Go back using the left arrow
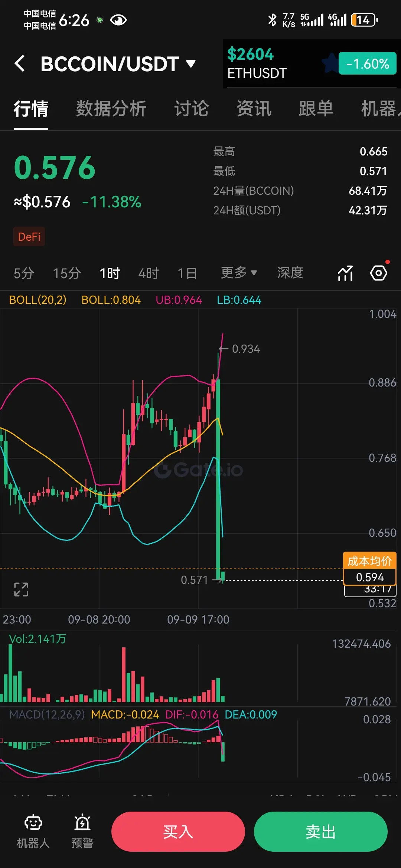 click(20, 63)
